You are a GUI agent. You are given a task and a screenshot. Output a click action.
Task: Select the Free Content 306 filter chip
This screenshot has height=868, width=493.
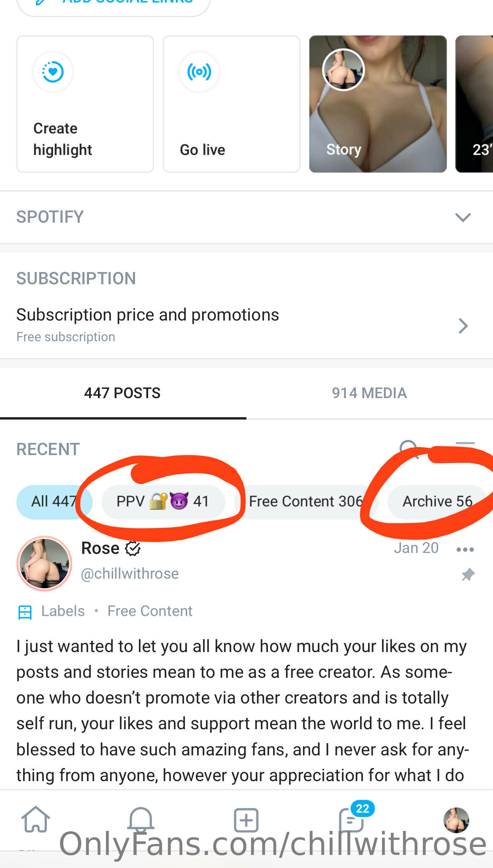(307, 501)
